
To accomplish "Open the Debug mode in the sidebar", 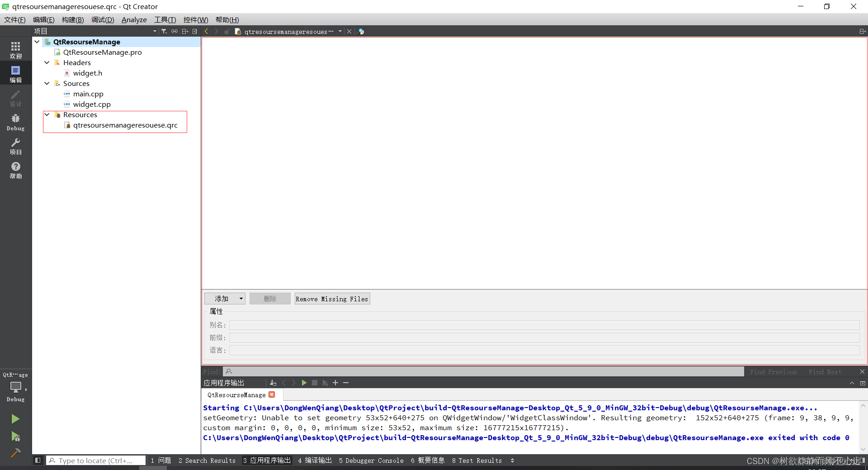I will pos(15,122).
